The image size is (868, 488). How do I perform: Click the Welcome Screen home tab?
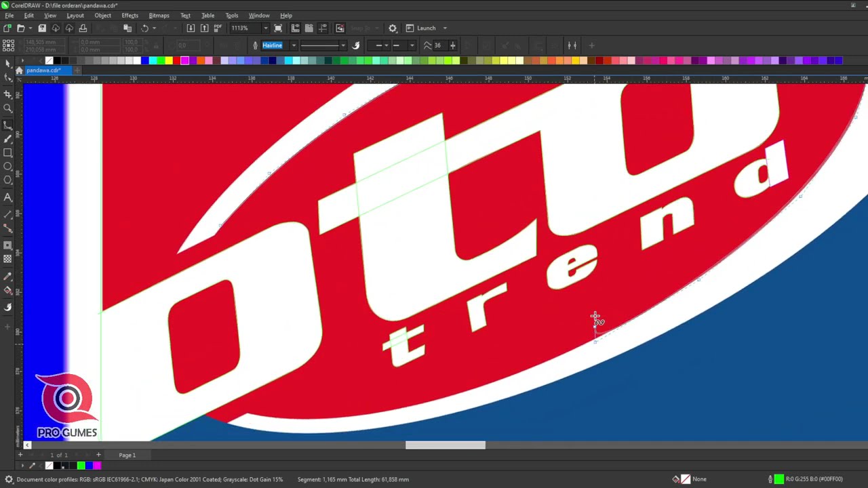(x=19, y=70)
